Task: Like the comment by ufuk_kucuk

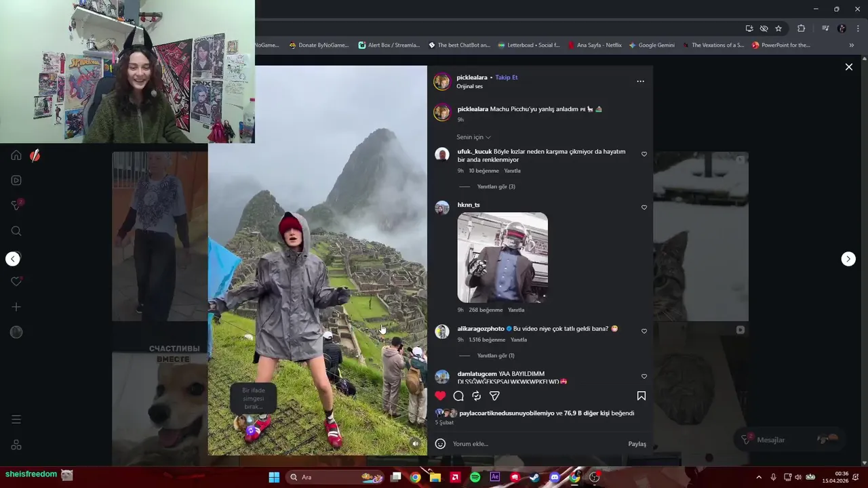Action: tap(644, 154)
